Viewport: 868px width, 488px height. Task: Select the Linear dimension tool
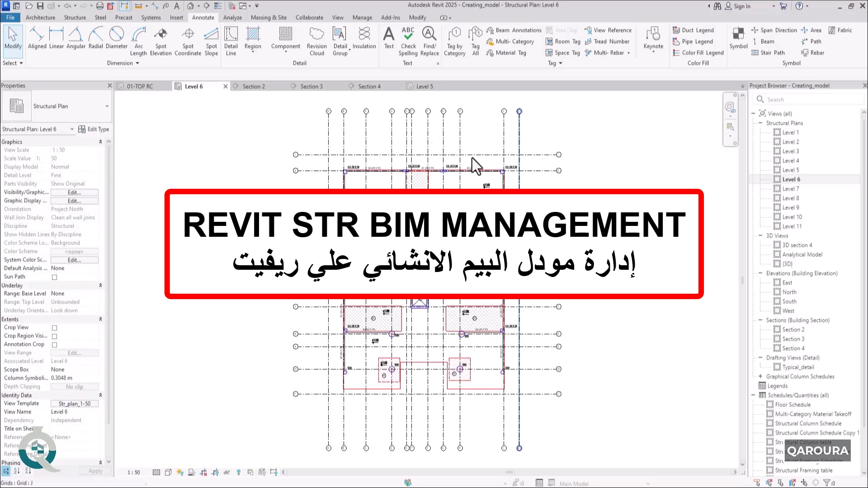[57, 38]
